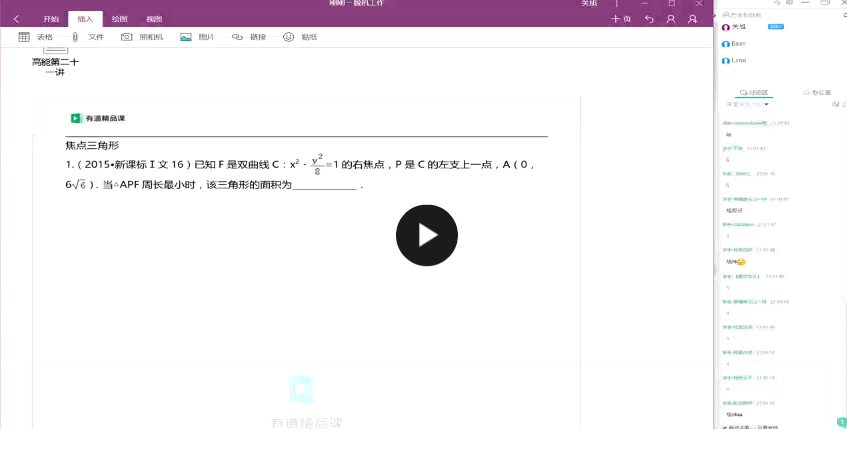The image size is (847, 452).
Task: Click the pulse icon in chat title bar
Action: coord(777,3)
